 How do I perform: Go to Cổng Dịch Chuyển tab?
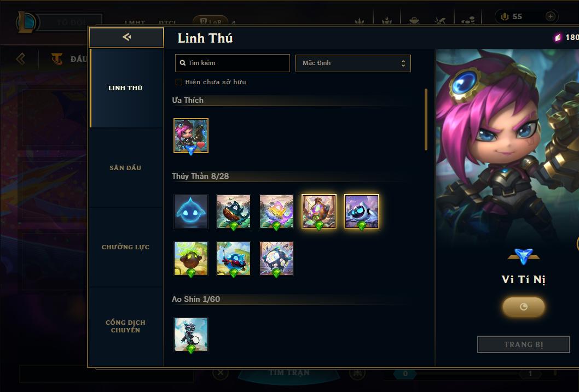coord(125,326)
